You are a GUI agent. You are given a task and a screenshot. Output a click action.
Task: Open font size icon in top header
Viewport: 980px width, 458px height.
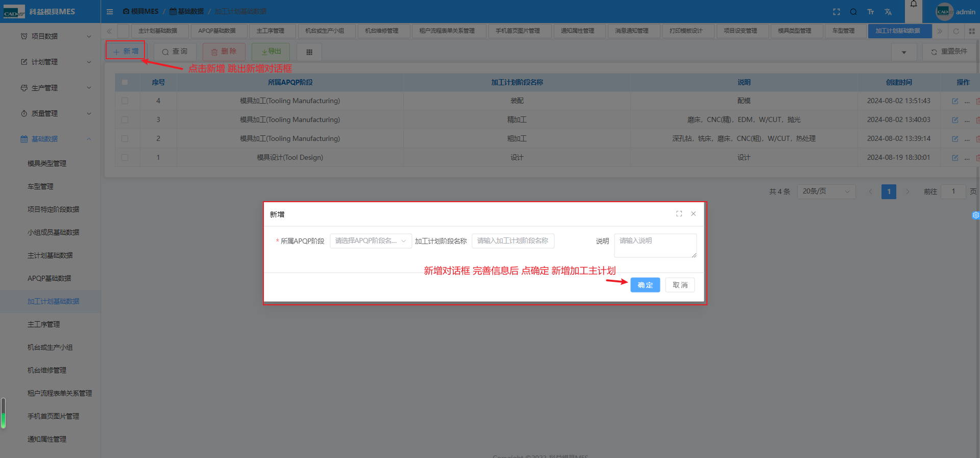pos(871,12)
